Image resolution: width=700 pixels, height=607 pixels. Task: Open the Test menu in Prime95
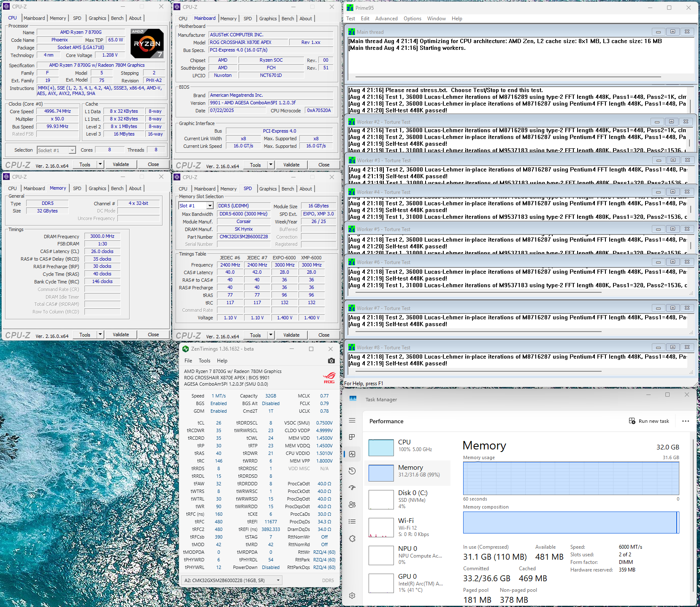point(350,19)
